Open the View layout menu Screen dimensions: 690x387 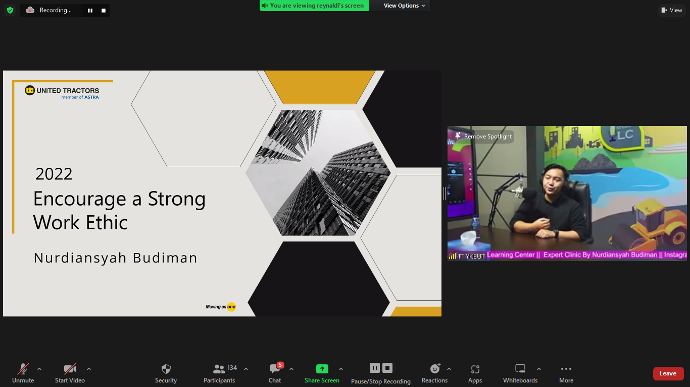[672, 10]
